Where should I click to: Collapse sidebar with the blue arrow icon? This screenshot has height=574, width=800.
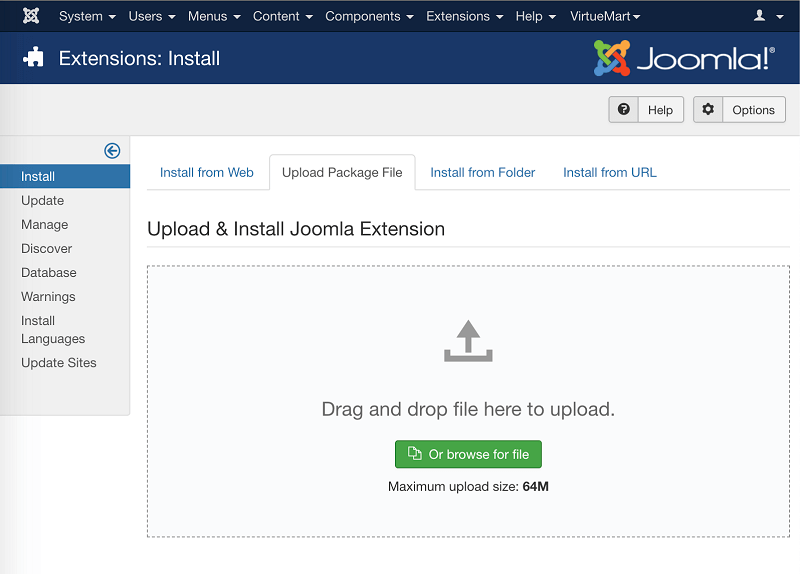click(x=112, y=151)
